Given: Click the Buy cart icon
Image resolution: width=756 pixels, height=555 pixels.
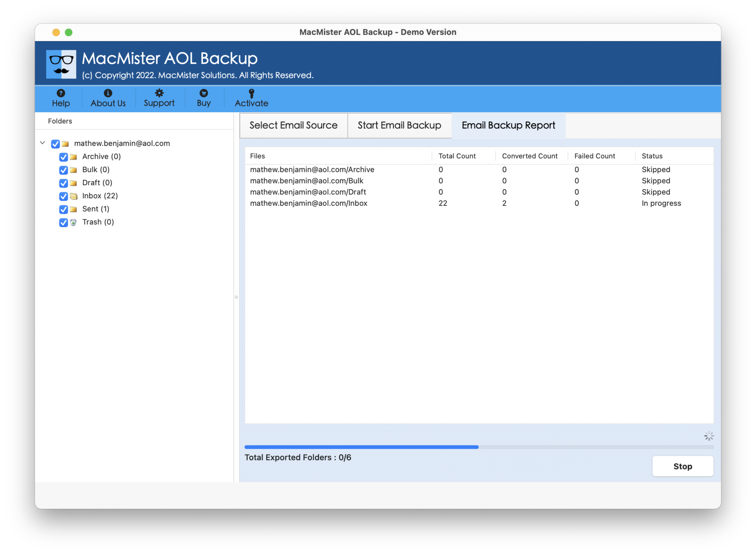Looking at the screenshot, I should click(x=203, y=93).
